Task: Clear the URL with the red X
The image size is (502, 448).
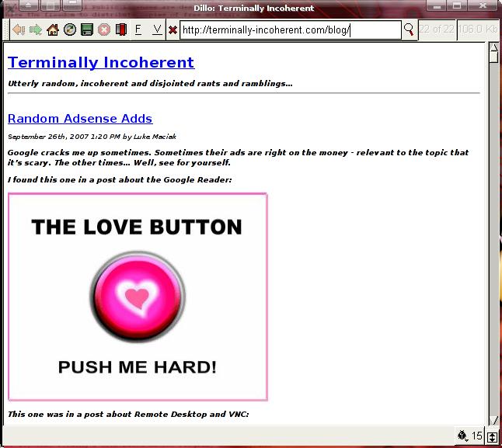Action: (x=173, y=30)
